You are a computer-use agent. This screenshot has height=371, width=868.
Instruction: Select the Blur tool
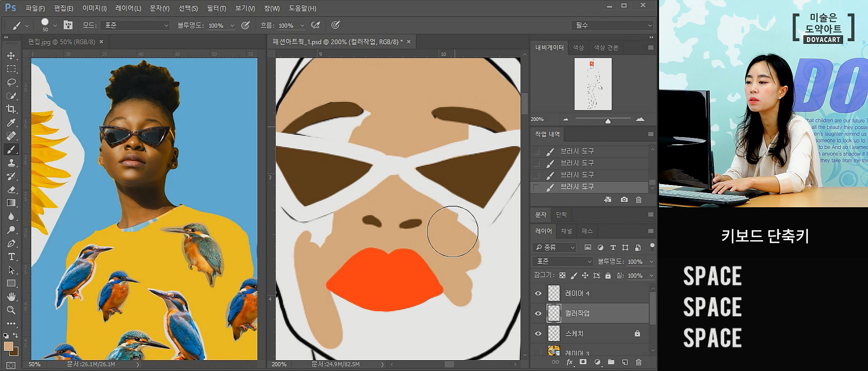11,216
